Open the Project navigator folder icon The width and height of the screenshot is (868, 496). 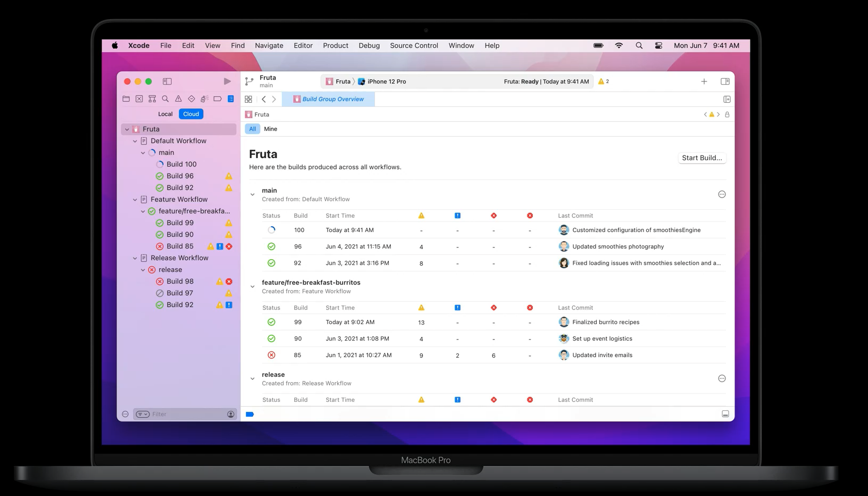click(126, 99)
